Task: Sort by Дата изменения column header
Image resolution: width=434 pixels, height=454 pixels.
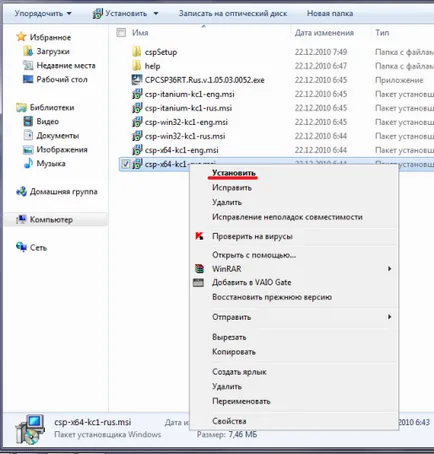Action: (x=324, y=33)
